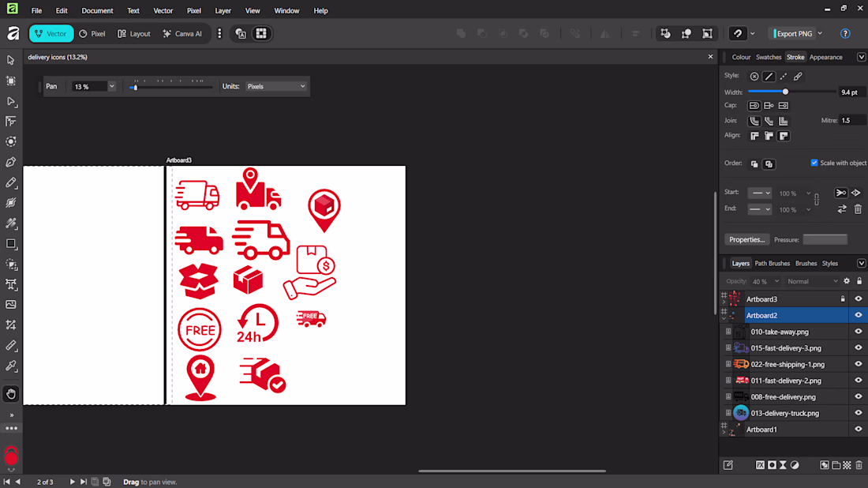The width and height of the screenshot is (868, 488).
Task: Open Canva AI studio
Action: (183, 34)
